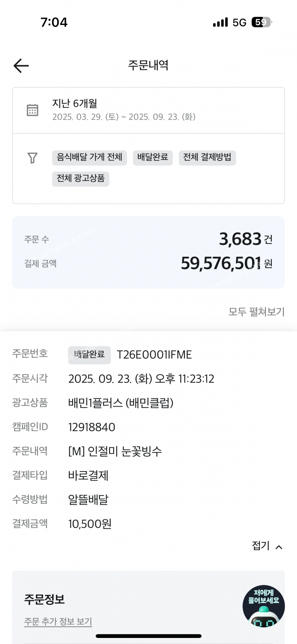Select the 음식배달 가게 전체 filter chip
Screen dimensions: 297x644
89,158
